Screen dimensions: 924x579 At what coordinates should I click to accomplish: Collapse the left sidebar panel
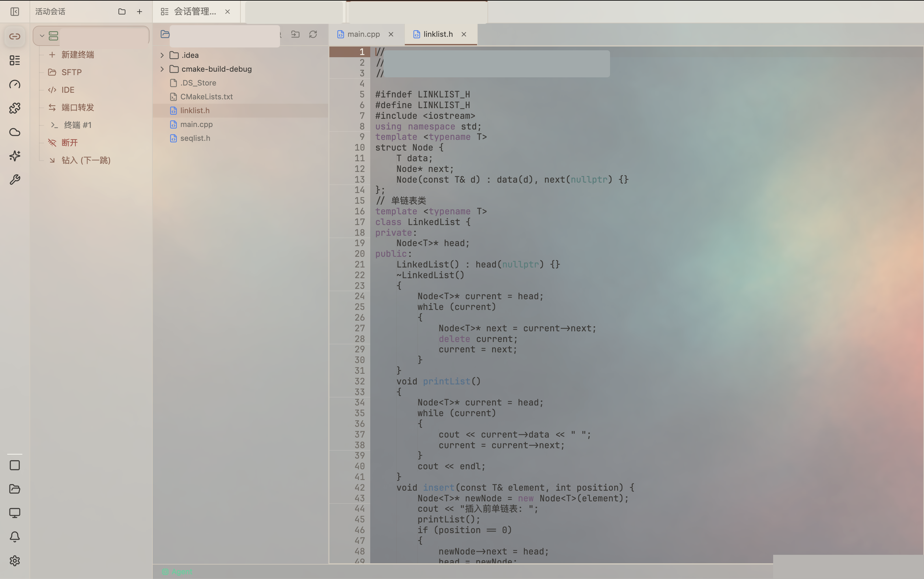click(x=14, y=12)
